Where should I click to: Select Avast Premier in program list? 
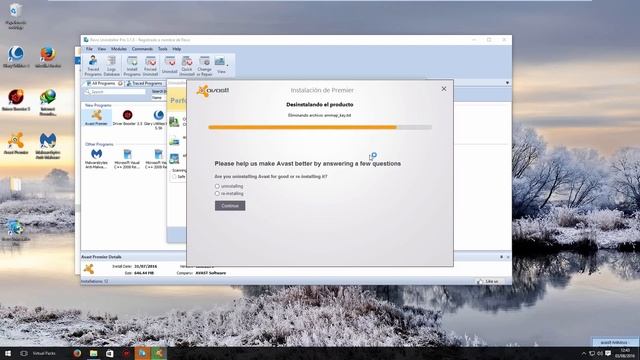96,118
